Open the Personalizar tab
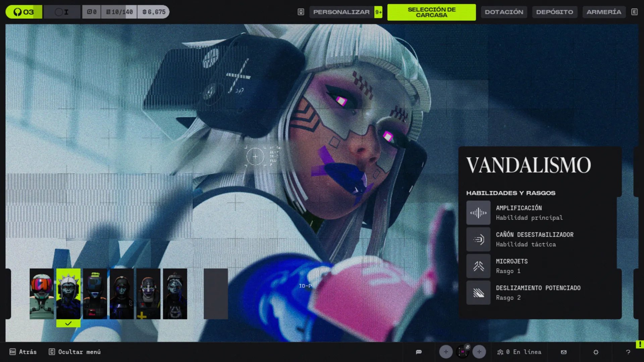The image size is (644, 362). [x=341, y=12]
